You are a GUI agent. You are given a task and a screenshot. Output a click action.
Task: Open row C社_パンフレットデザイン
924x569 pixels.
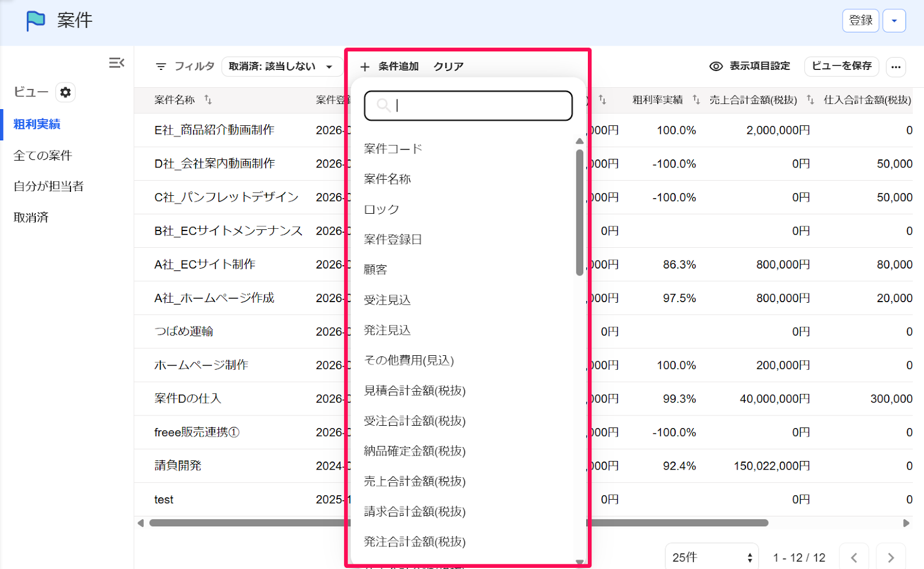(226, 198)
